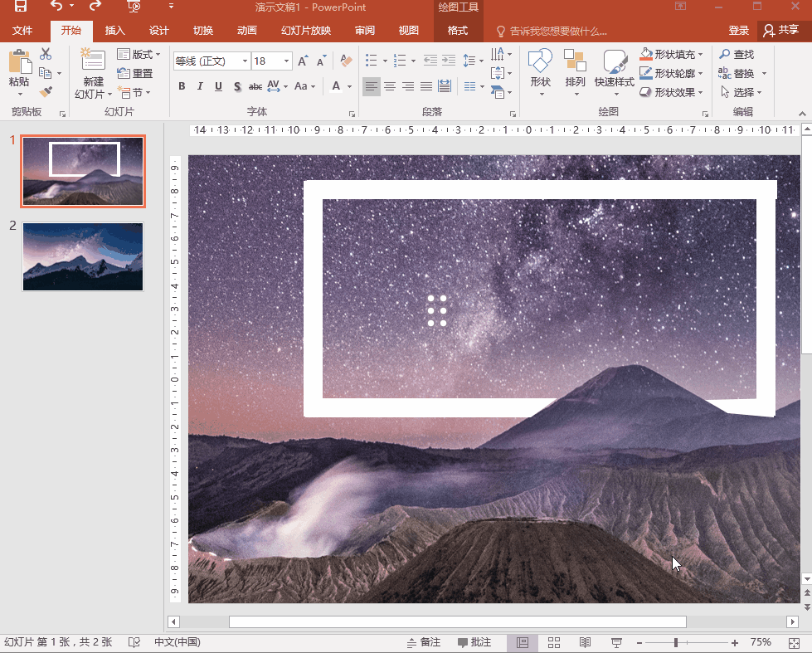Toggle Underline formatting

(x=218, y=86)
